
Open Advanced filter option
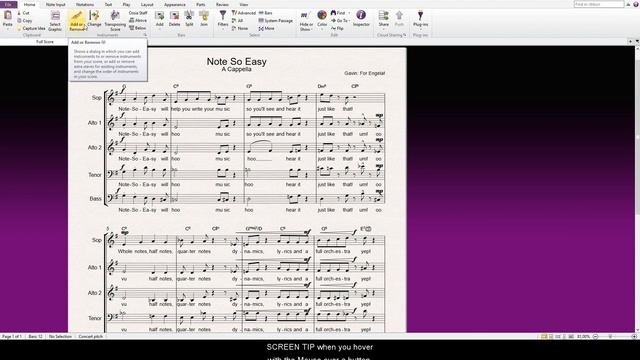tap(244, 13)
